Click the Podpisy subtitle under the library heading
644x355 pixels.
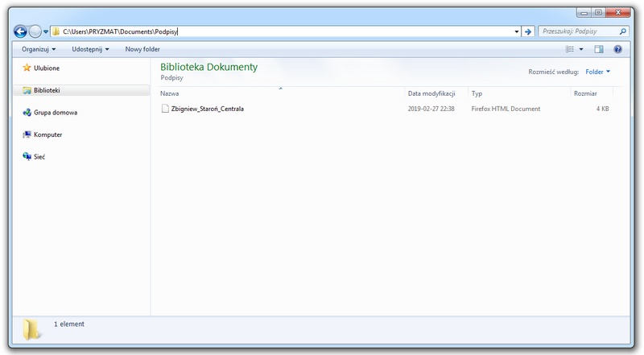[171, 78]
